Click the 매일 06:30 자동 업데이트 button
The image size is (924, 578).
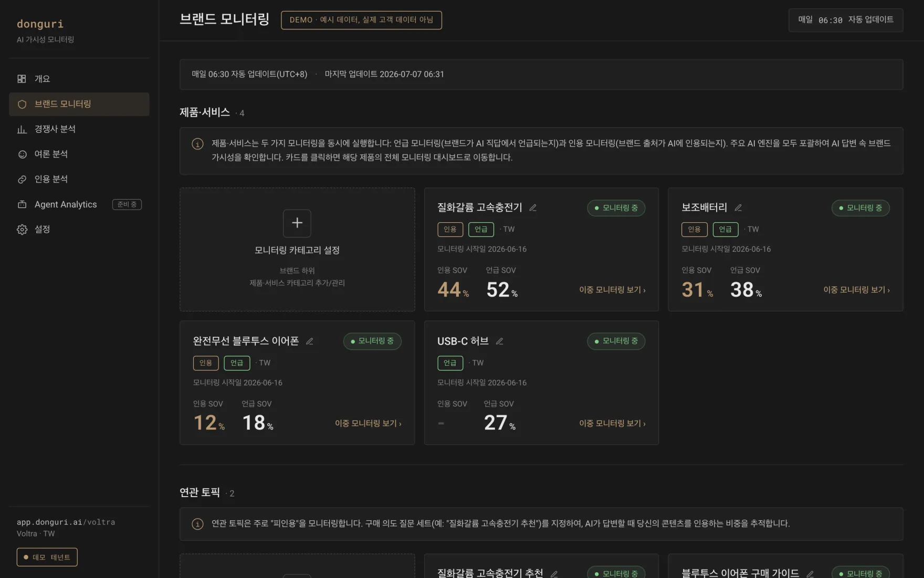pos(846,20)
